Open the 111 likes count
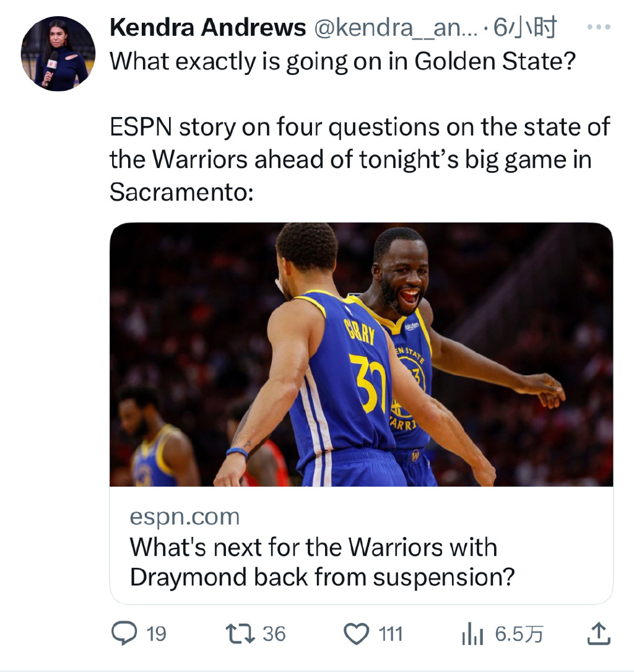 pos(391,634)
